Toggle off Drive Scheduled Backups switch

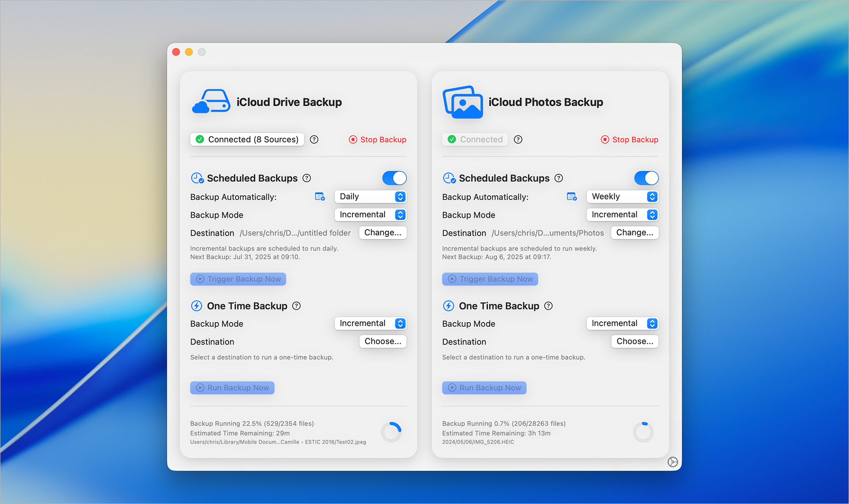pos(394,178)
